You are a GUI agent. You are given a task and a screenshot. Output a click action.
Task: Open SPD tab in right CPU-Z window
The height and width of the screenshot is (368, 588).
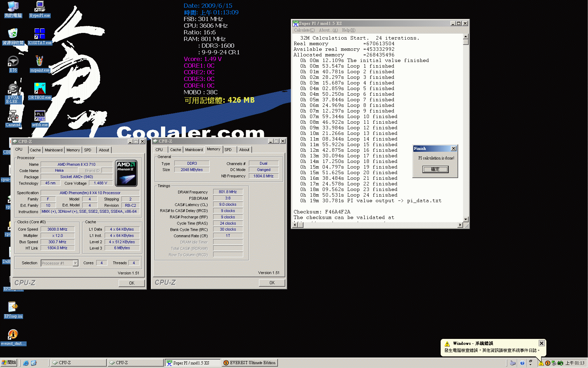coord(228,150)
